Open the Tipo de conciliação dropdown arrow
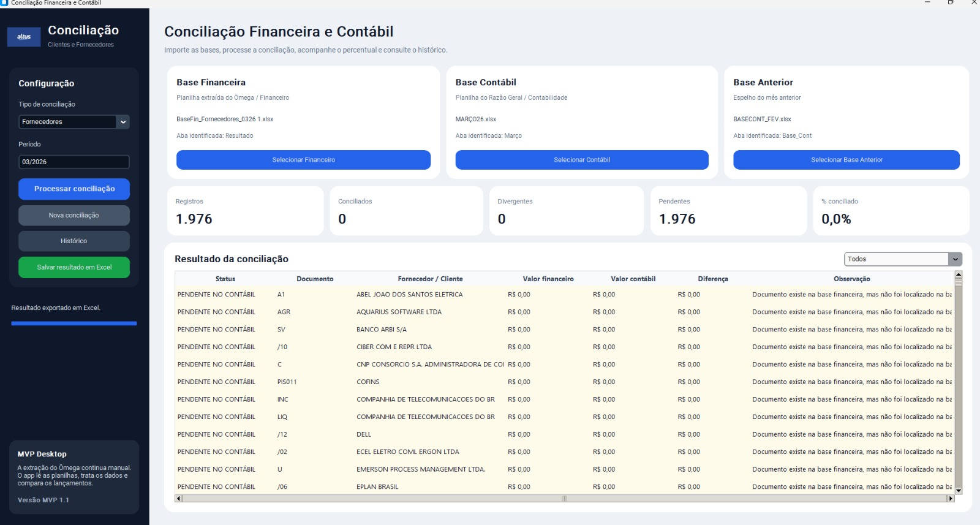The width and height of the screenshot is (980, 525). 123,122
